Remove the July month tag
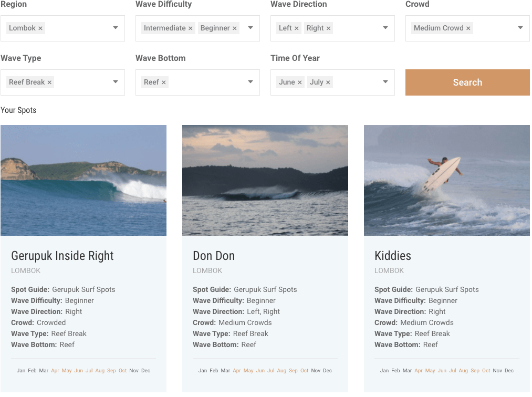The height and width of the screenshot is (397, 532). (x=328, y=82)
